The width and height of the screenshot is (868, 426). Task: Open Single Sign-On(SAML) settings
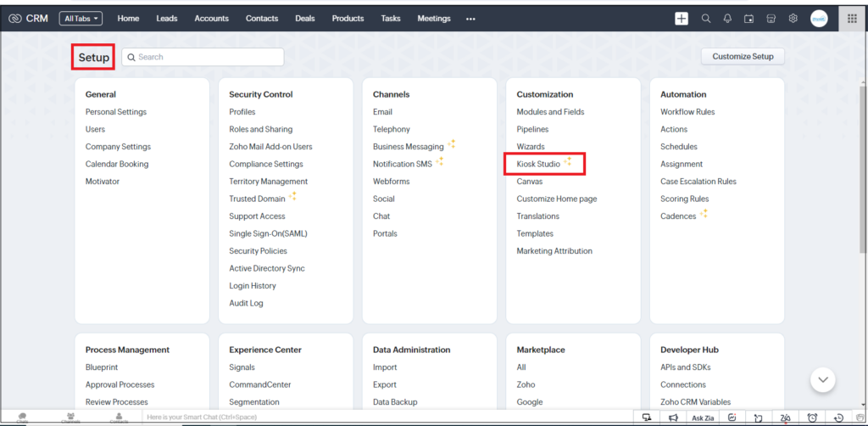pyautogui.click(x=268, y=233)
